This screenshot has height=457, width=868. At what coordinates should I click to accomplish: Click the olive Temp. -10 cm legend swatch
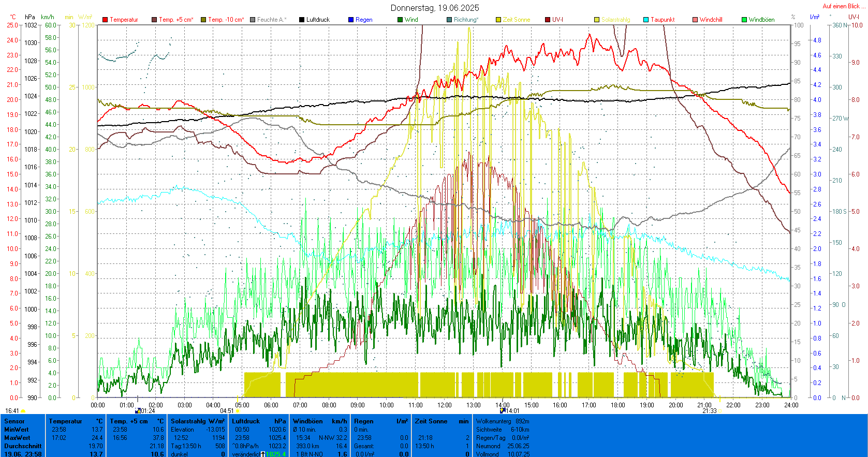(x=203, y=20)
